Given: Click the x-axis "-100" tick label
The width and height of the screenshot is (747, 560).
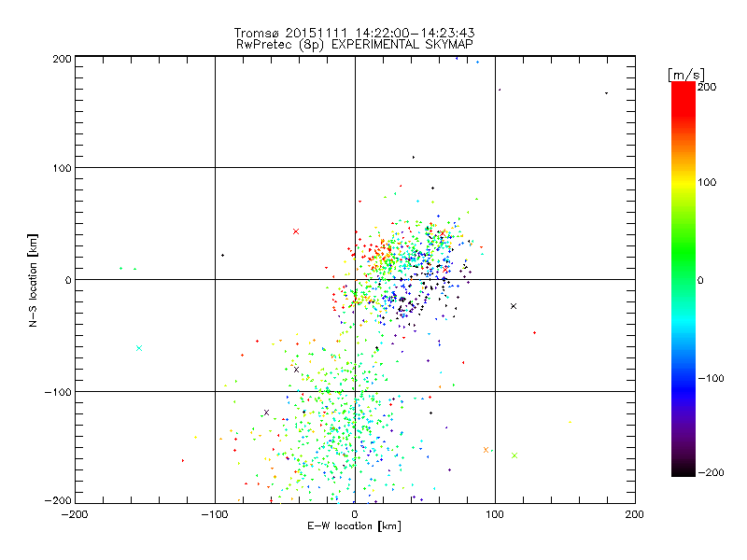Looking at the screenshot, I should (215, 514).
